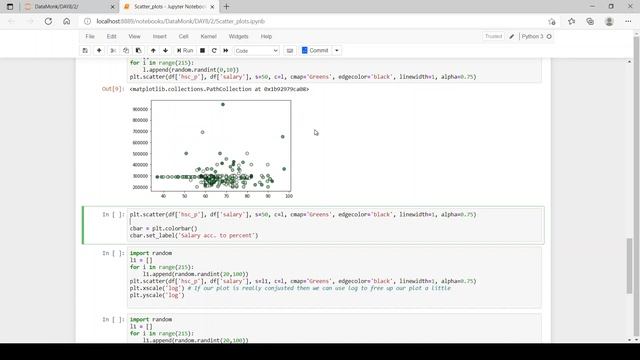Click the cell with cbar.set_label code
640x360 pixels.
click(x=335, y=225)
